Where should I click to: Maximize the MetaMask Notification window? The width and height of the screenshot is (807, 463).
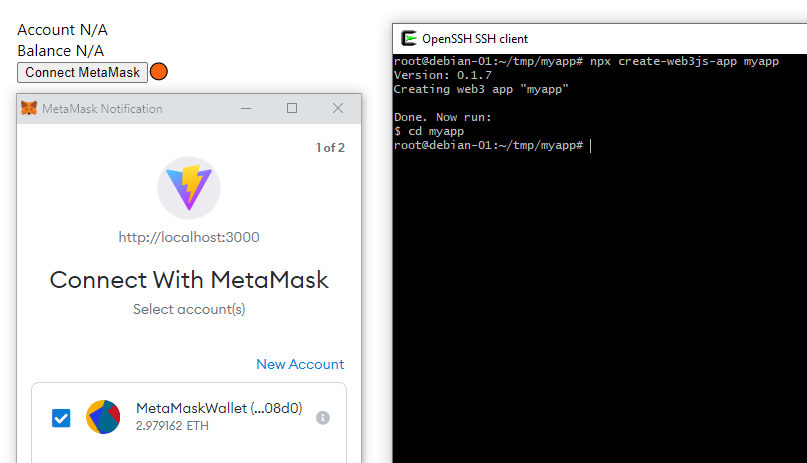click(292, 108)
